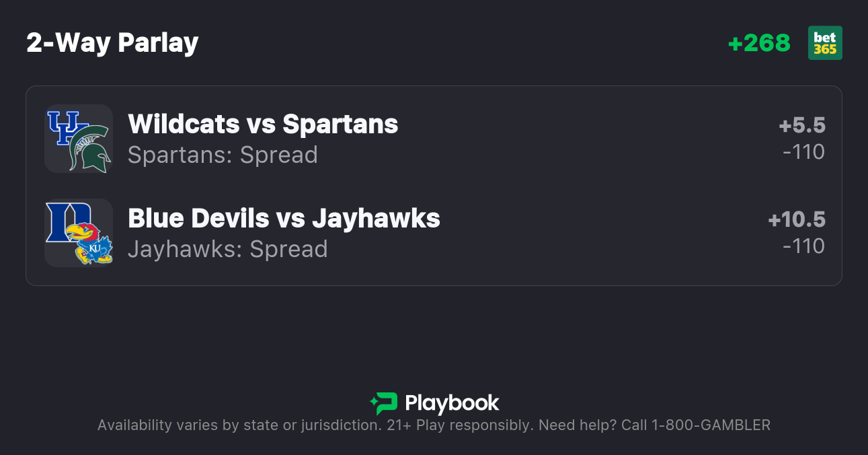This screenshot has width=868, height=455.
Task: Click the -110 odds for Jayhawks spread
Action: [x=803, y=246]
